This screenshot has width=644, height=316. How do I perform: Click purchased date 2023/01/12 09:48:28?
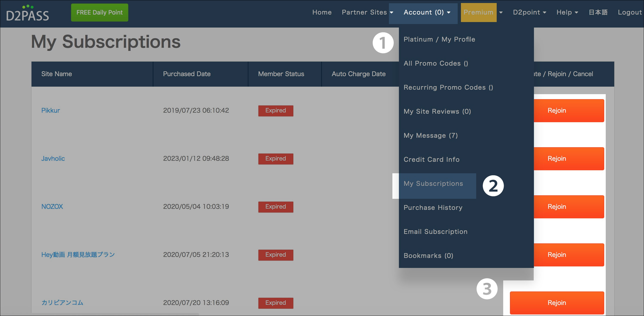196,159
